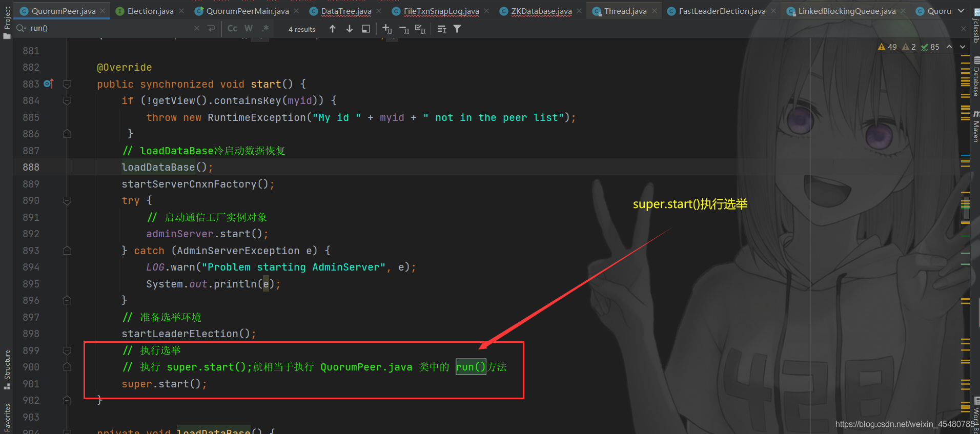980x434 pixels.
Task: Open search history magnifier icon
Action: 22,29
